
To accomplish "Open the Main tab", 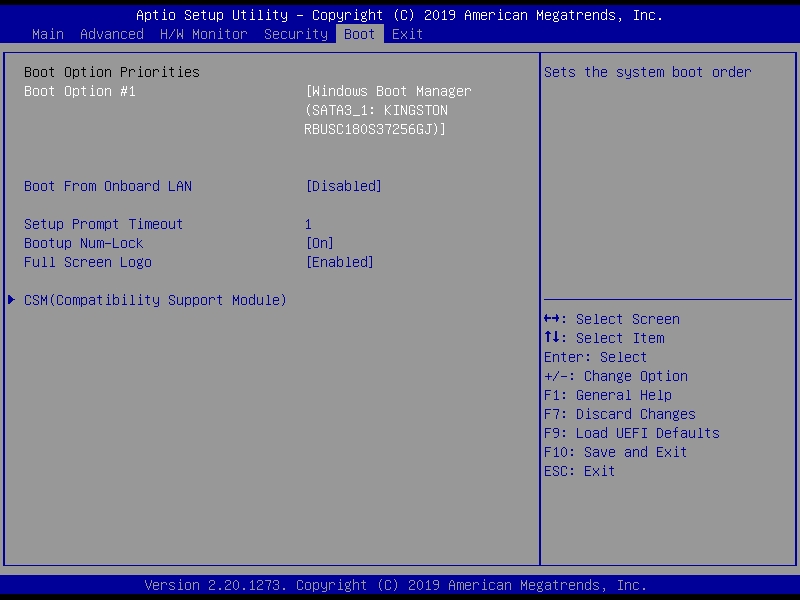I will [47, 34].
